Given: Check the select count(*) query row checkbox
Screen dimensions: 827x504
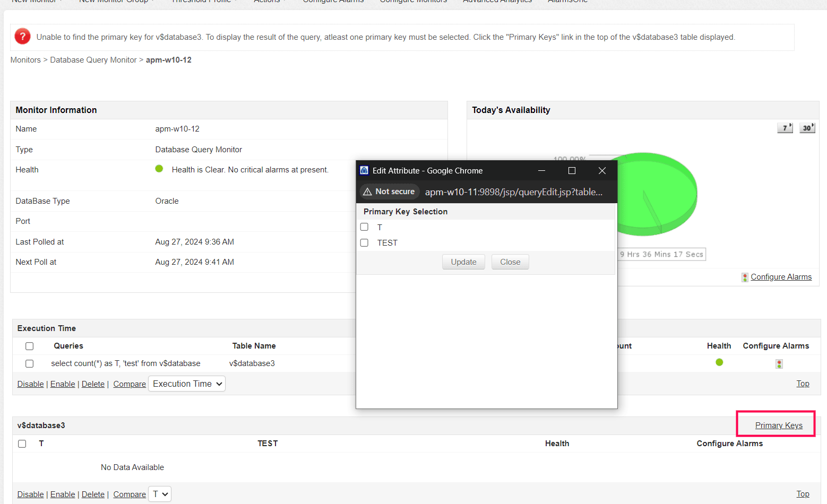Looking at the screenshot, I should 29,363.
